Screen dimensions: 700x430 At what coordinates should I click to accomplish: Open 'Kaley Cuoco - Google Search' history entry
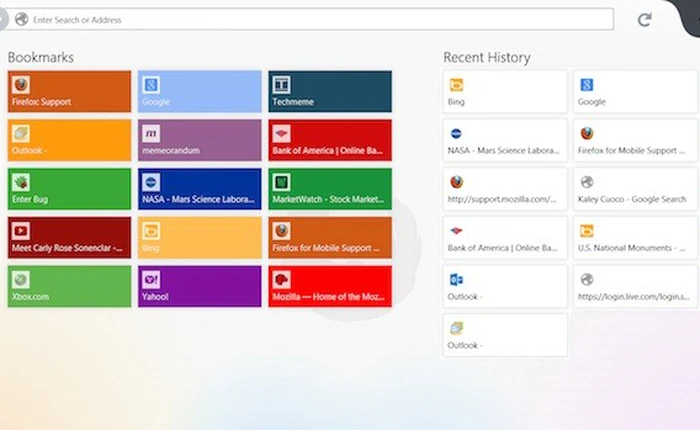coord(632,199)
